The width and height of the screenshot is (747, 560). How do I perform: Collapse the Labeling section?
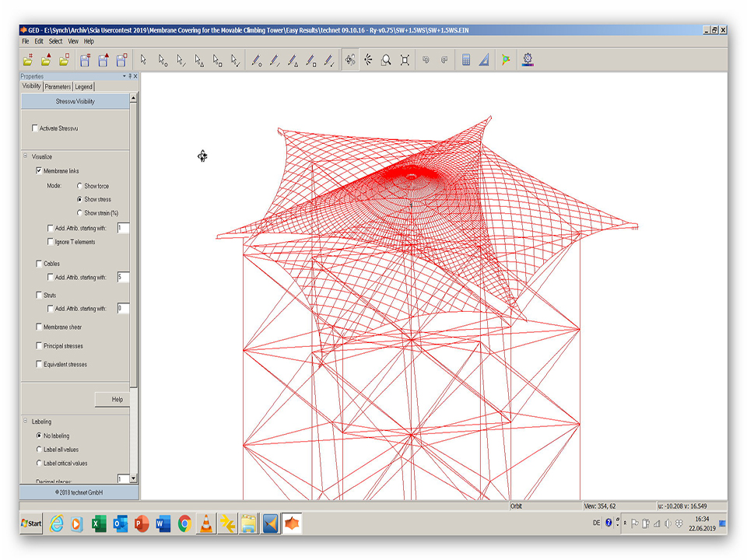(x=25, y=422)
